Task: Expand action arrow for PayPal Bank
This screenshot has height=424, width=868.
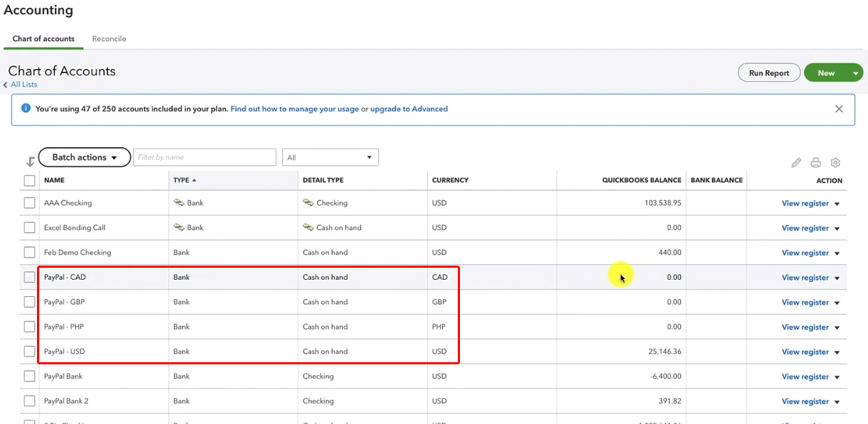Action: pyautogui.click(x=837, y=378)
